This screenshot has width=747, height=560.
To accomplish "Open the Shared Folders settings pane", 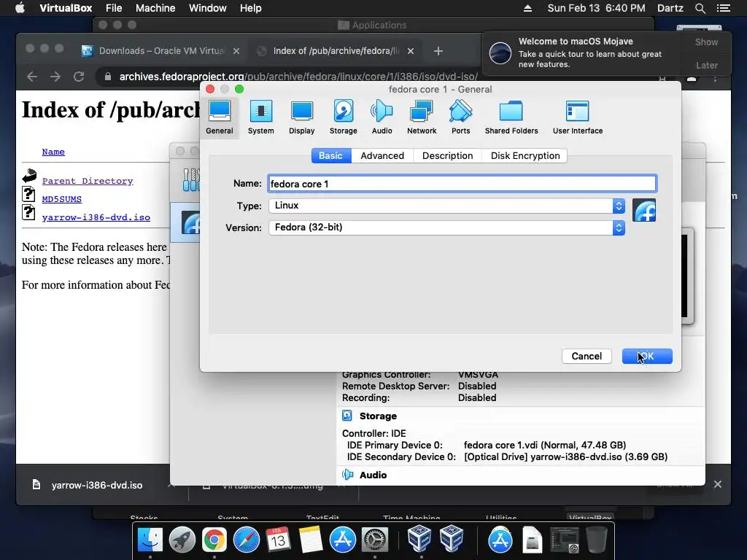I will 511,117.
